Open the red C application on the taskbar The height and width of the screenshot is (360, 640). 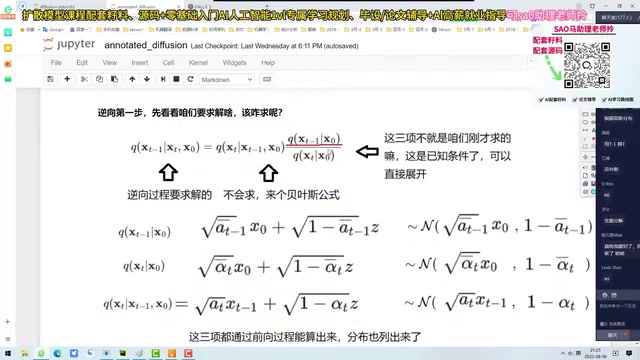coord(188,353)
